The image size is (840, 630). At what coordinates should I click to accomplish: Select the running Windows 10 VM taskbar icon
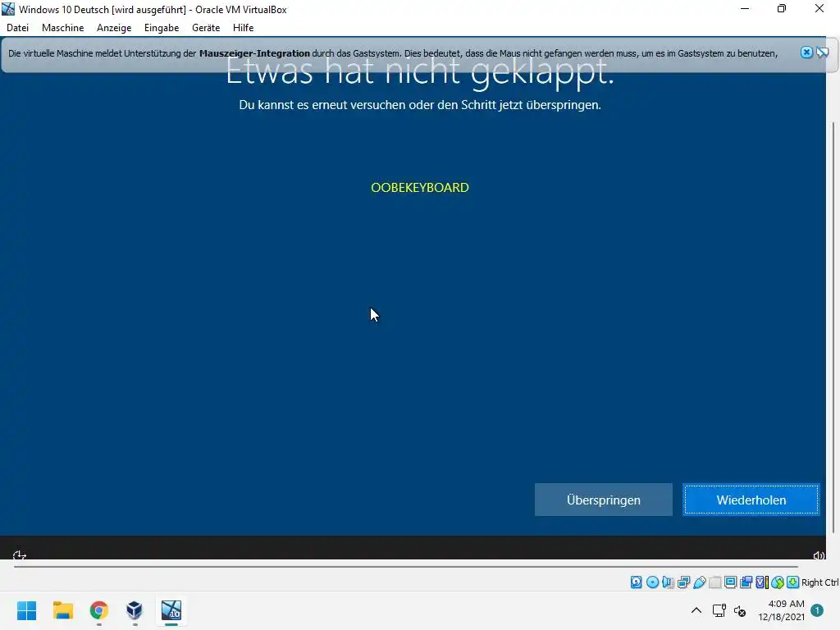pyautogui.click(x=171, y=610)
